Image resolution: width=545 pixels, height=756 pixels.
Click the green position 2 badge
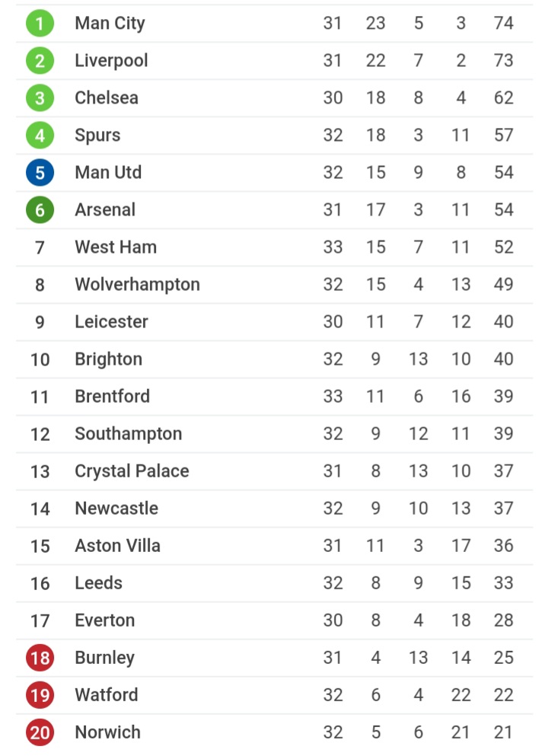point(40,61)
